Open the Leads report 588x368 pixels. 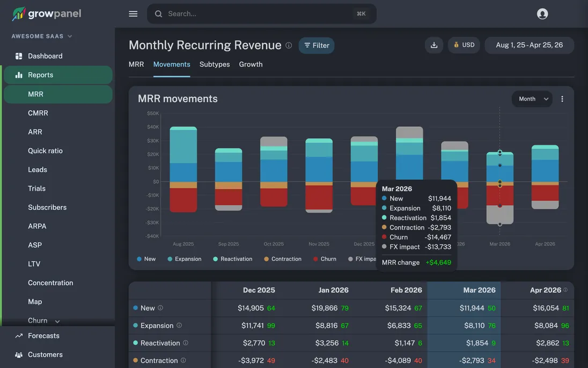click(38, 169)
